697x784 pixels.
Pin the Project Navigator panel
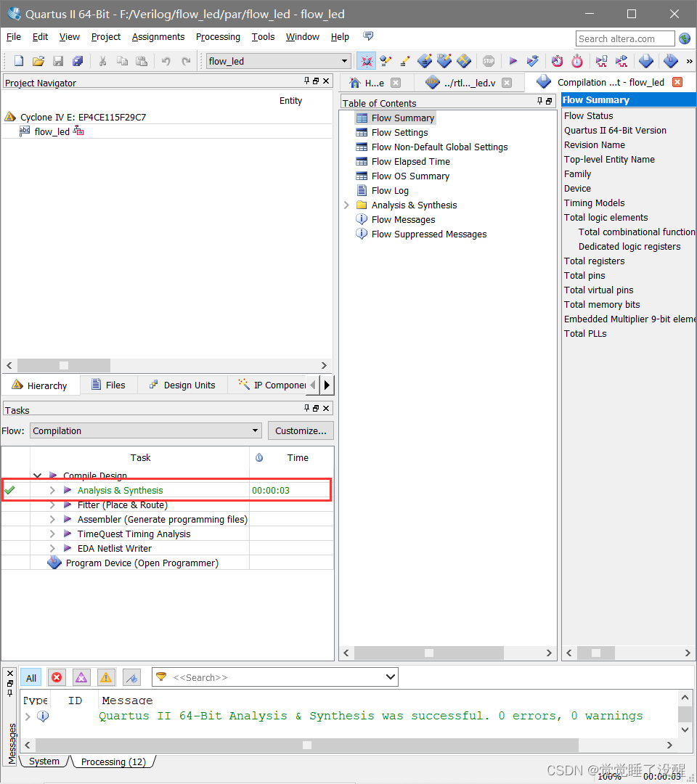coord(306,81)
